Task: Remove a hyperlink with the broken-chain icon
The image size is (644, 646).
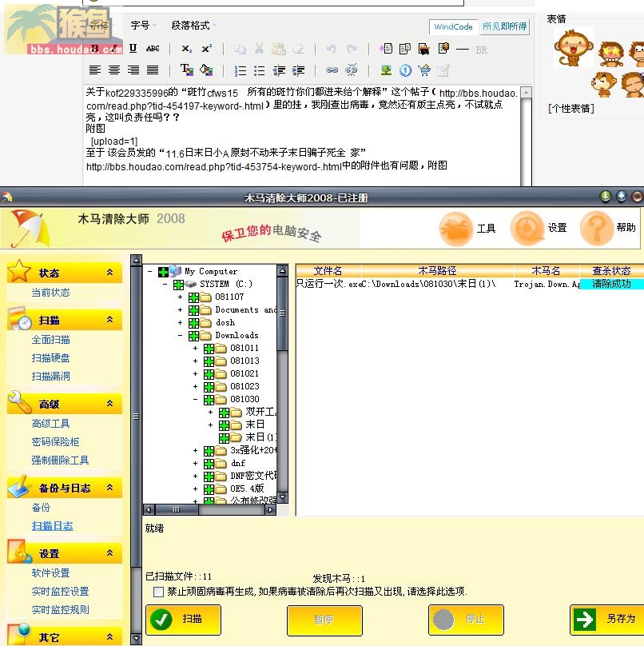Action: [x=352, y=70]
